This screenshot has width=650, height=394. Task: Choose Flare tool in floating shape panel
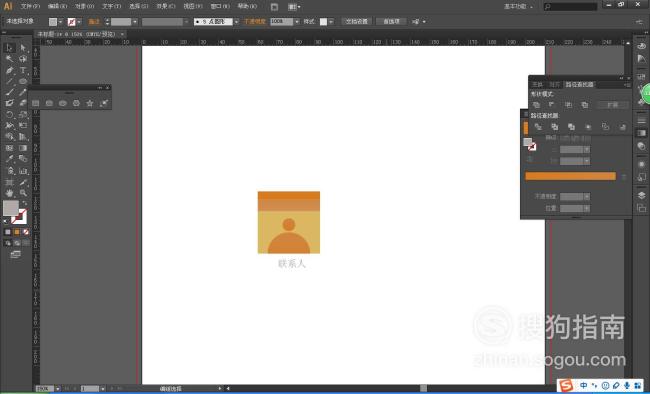tap(104, 103)
